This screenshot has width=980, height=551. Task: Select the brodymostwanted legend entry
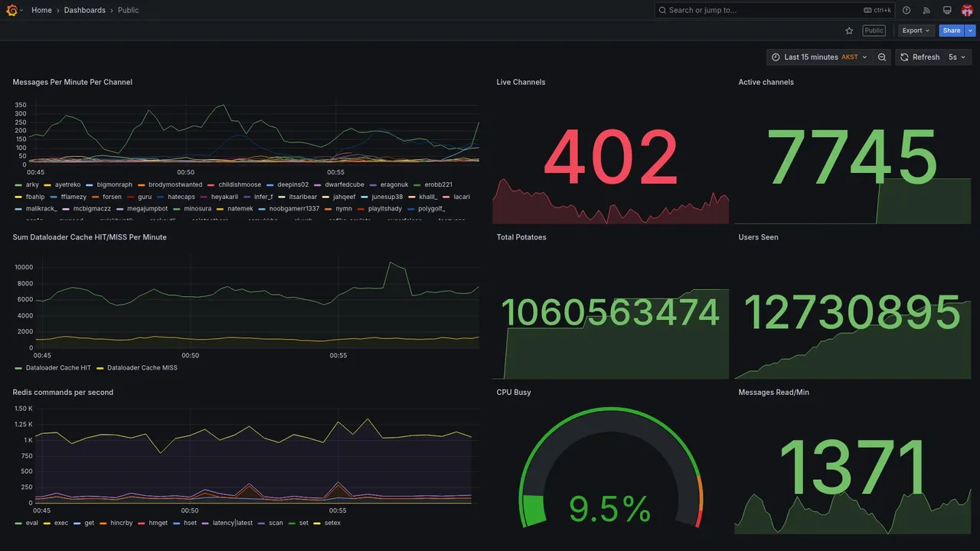coord(175,184)
